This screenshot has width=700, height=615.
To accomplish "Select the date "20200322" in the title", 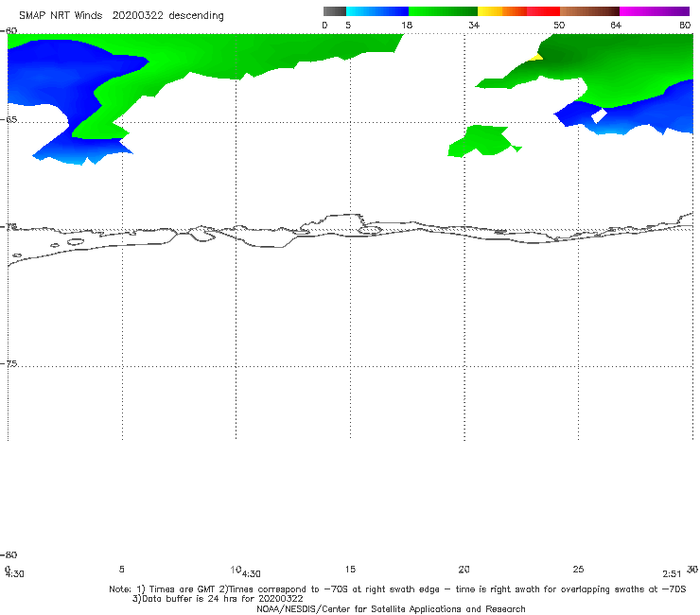I will 137,15.
